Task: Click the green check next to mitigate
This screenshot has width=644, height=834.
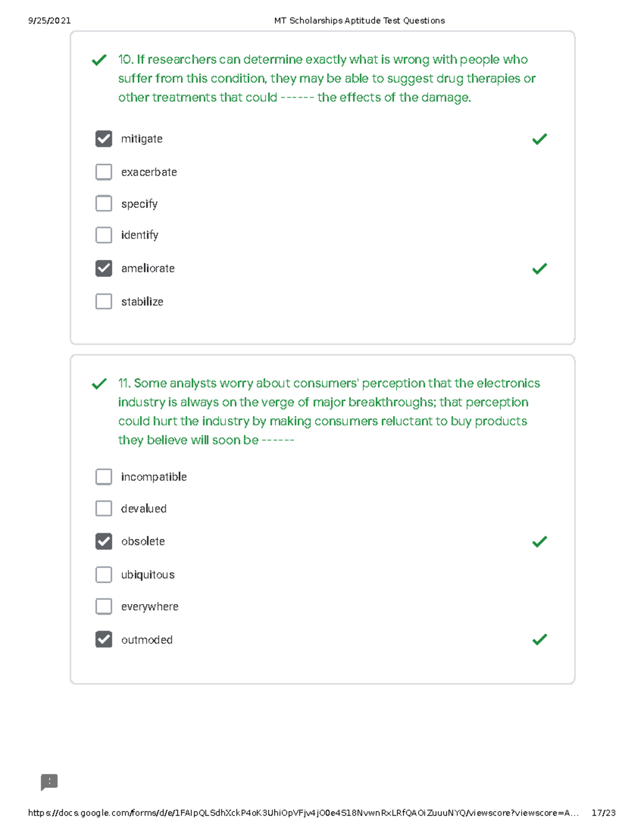Action: coord(539,139)
